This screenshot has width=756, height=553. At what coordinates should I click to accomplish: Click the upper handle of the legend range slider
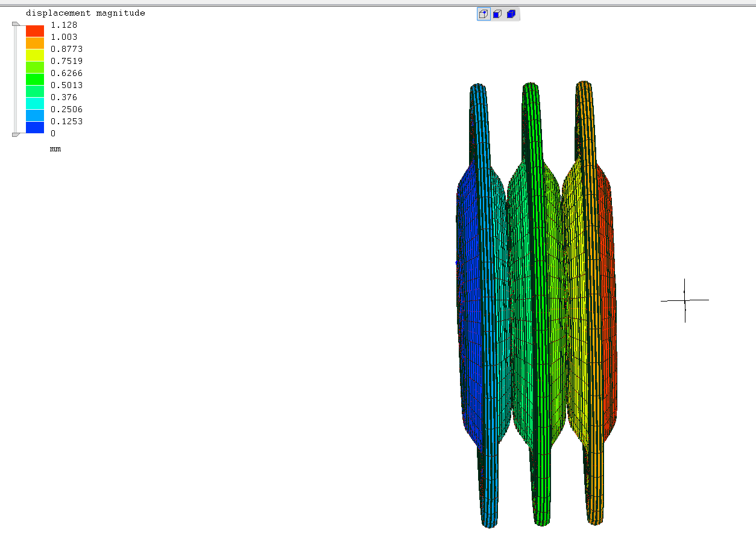click(16, 24)
